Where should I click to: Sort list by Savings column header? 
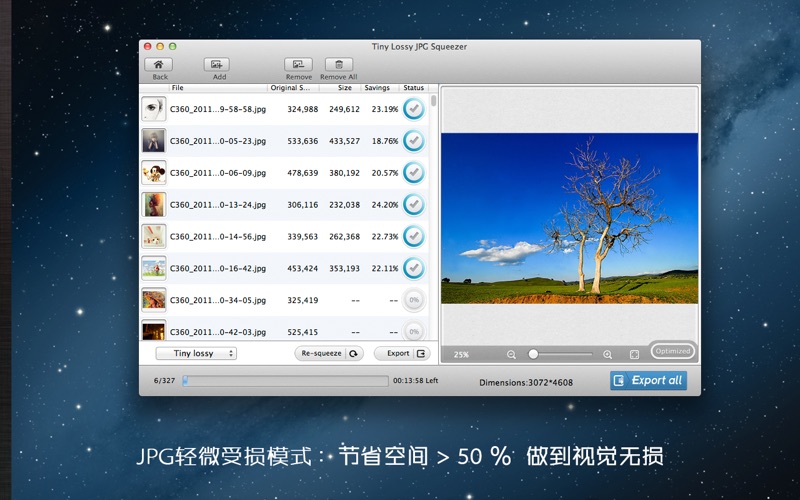(377, 88)
